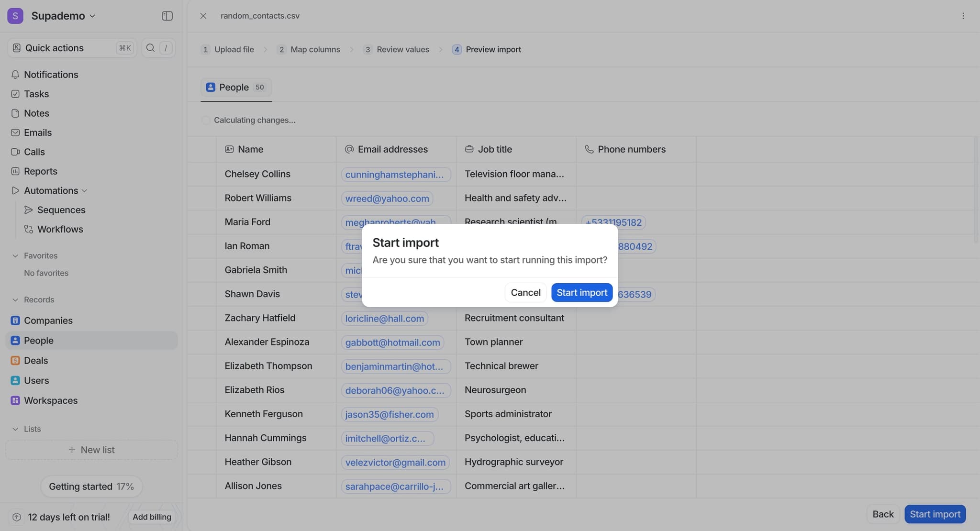Click Add billing button

pyautogui.click(x=152, y=517)
